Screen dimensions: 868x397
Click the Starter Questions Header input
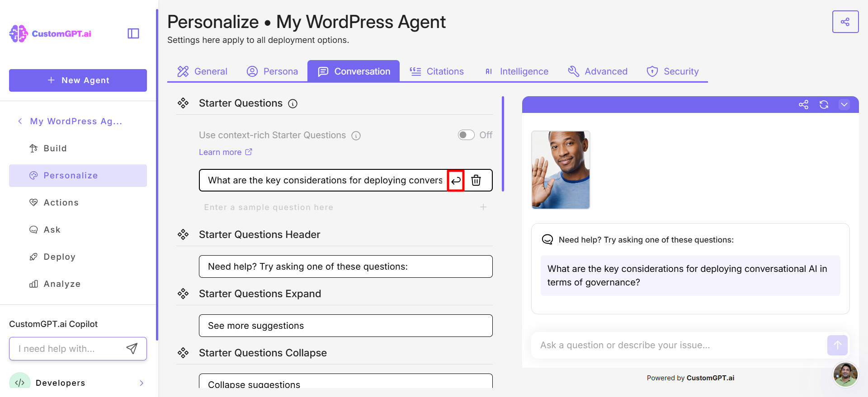pos(346,266)
